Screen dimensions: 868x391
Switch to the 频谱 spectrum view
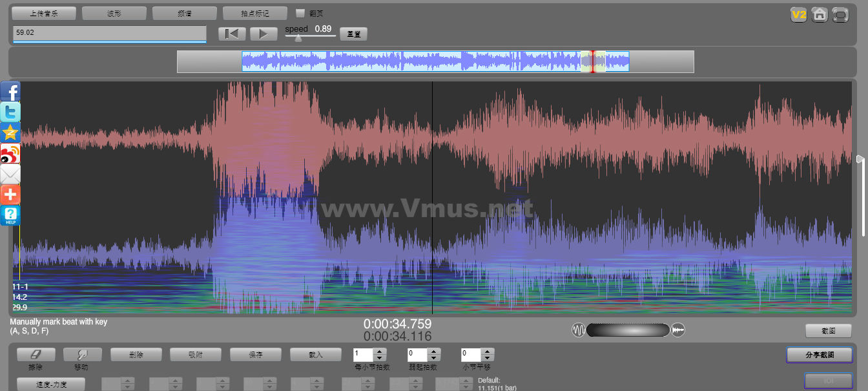point(184,13)
